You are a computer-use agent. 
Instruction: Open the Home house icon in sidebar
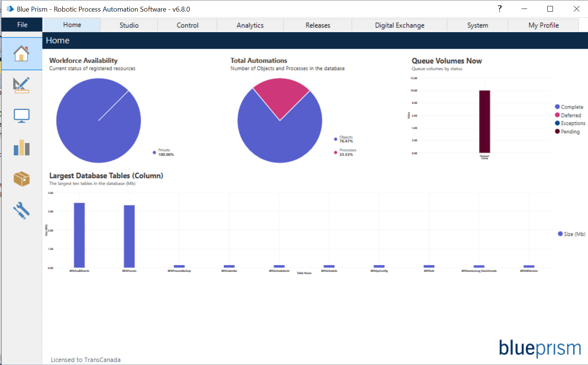(x=21, y=53)
